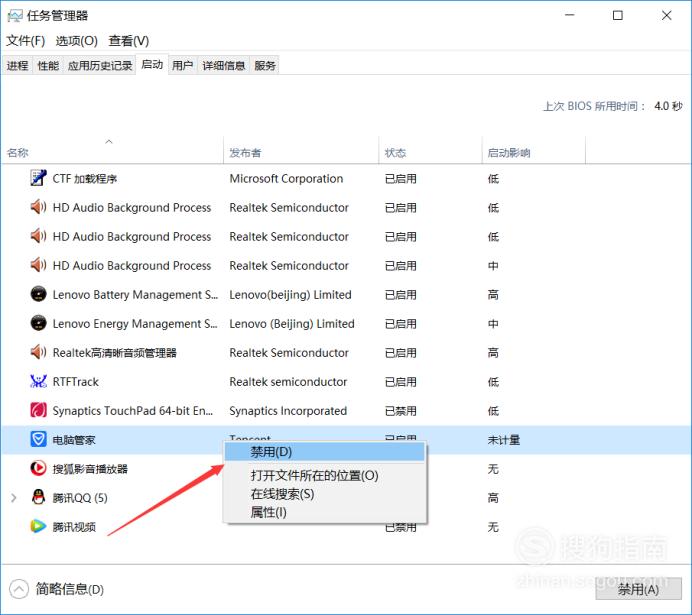Select the 腾讯视频 entry
The height and width of the screenshot is (615, 692).
(x=74, y=527)
